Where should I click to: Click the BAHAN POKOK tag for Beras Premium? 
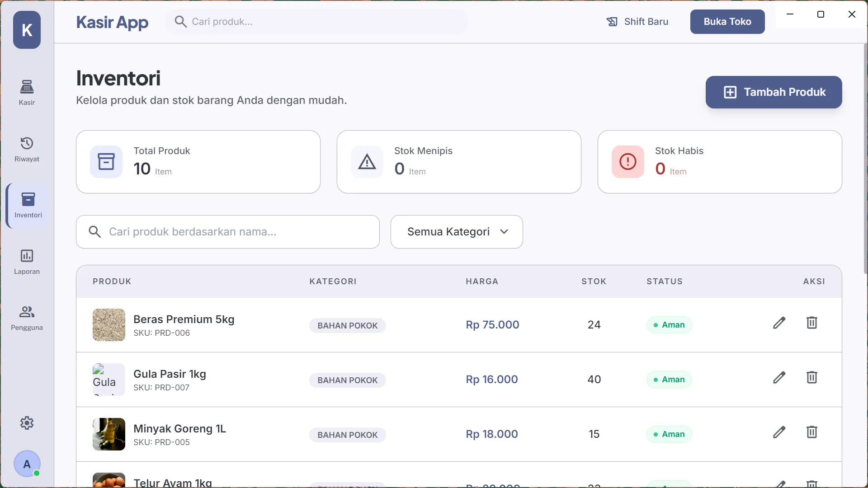[347, 326]
